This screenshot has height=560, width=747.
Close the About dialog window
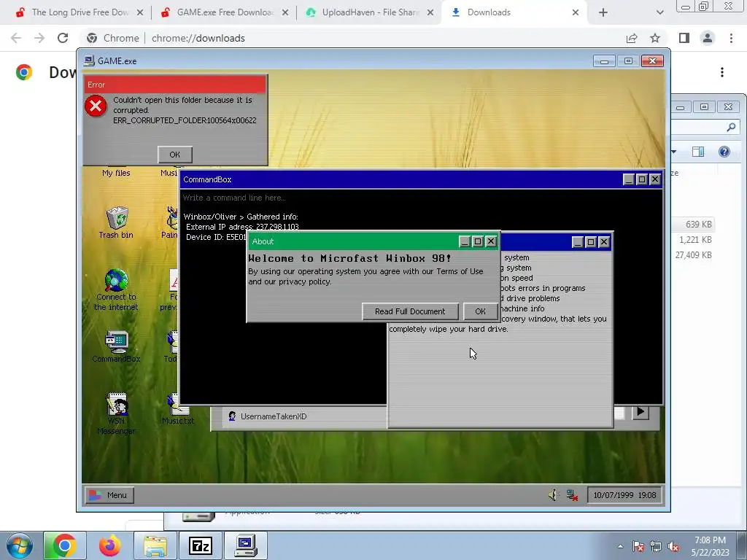(491, 241)
